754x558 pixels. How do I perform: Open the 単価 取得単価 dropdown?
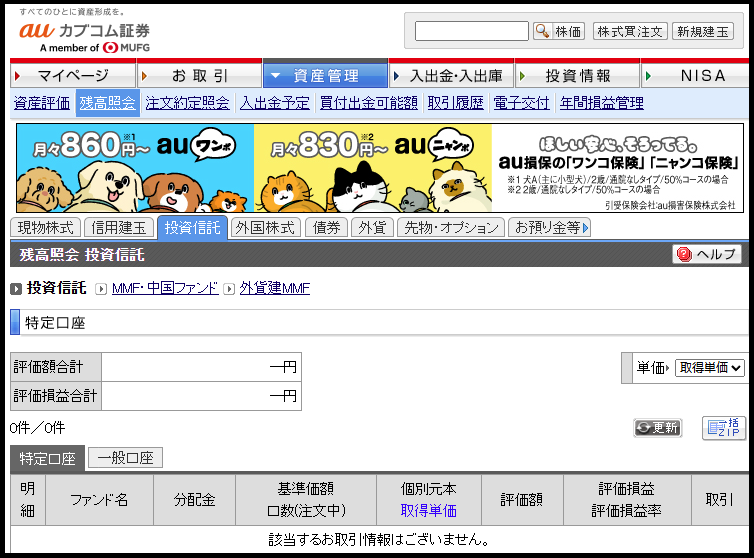pyautogui.click(x=709, y=368)
